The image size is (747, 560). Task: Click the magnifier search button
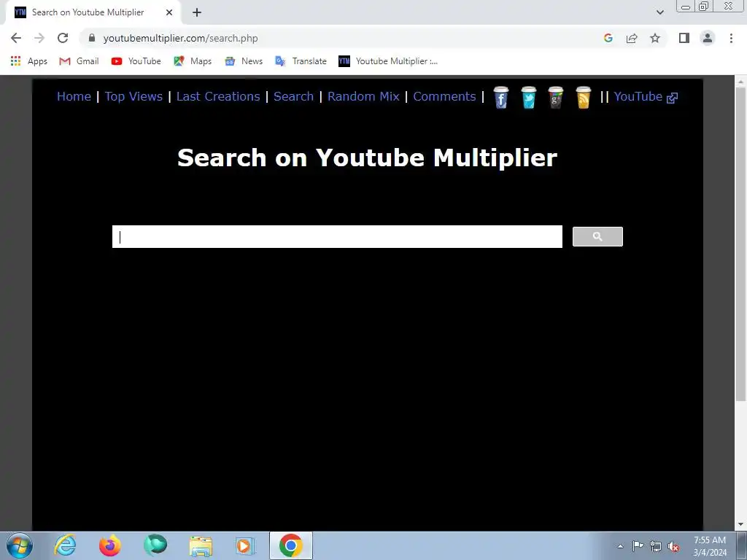pos(597,237)
